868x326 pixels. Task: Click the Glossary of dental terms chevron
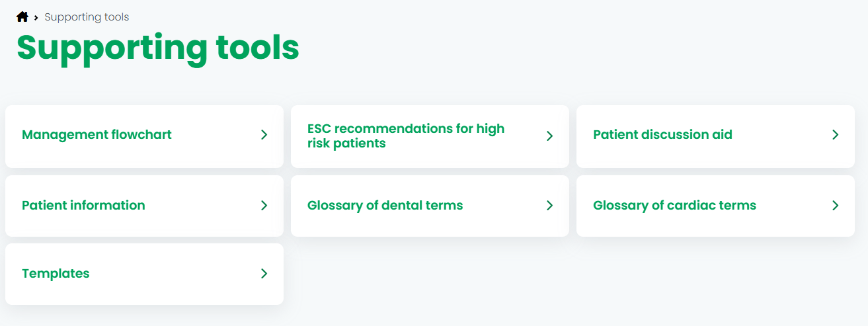point(549,206)
